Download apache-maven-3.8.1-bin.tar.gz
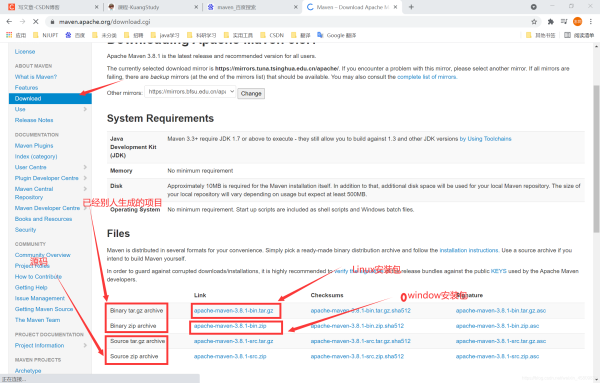 tap(233, 311)
